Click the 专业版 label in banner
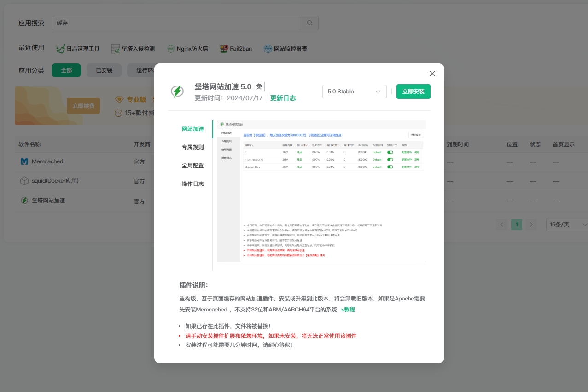Screen dimensions: 588x392 coord(136,99)
